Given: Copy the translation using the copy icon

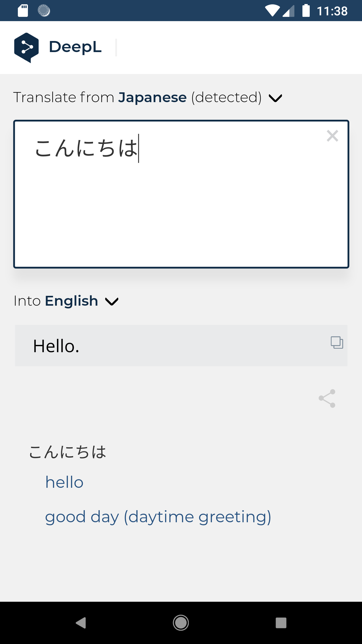Looking at the screenshot, I should coord(337,342).
